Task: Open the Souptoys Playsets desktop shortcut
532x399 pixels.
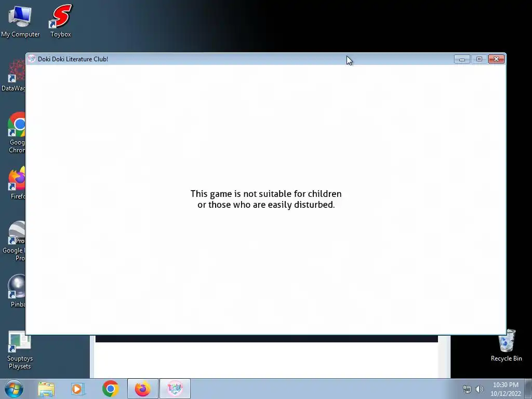Action: [20, 350]
